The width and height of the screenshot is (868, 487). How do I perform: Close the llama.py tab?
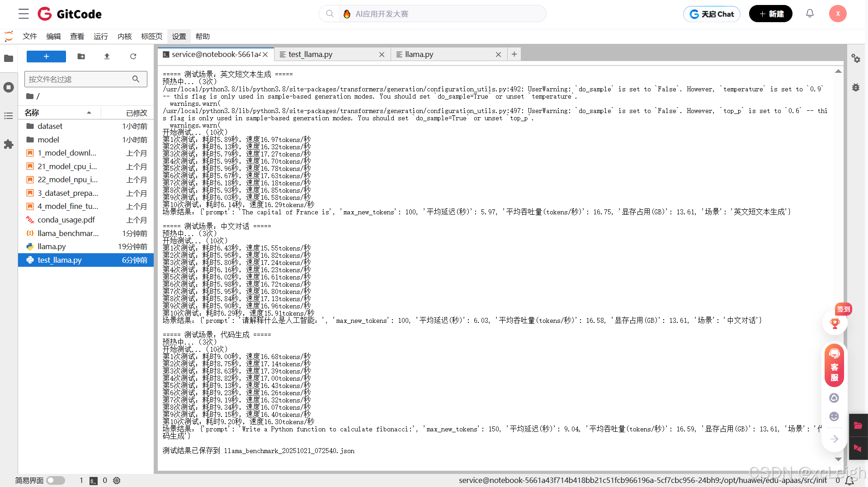498,55
